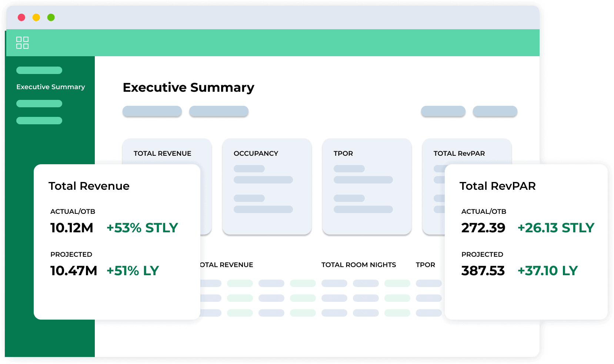This screenshot has height=364, width=614.
Task: Select the TOTAL REVENUE card header
Action: (162, 154)
